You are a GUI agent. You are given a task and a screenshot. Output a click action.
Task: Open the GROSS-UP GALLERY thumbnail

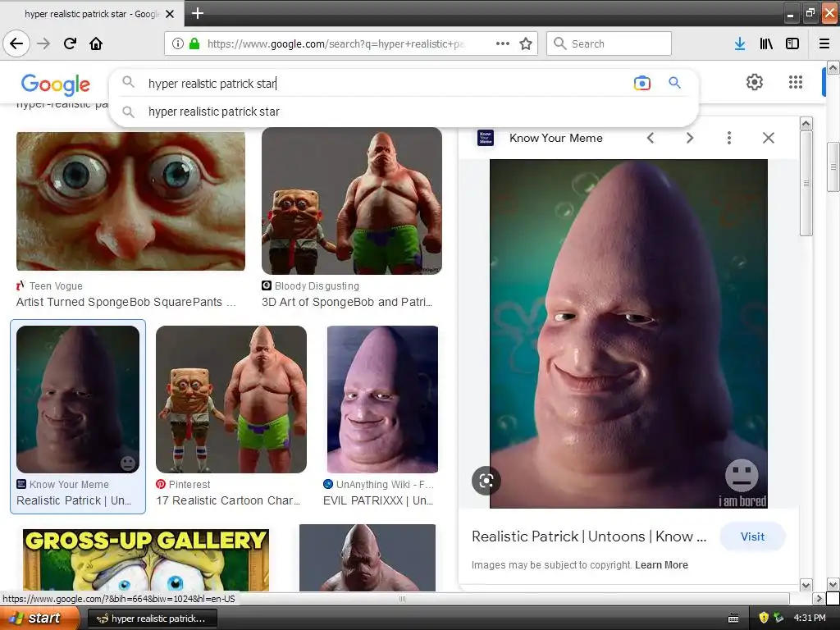[x=146, y=559]
